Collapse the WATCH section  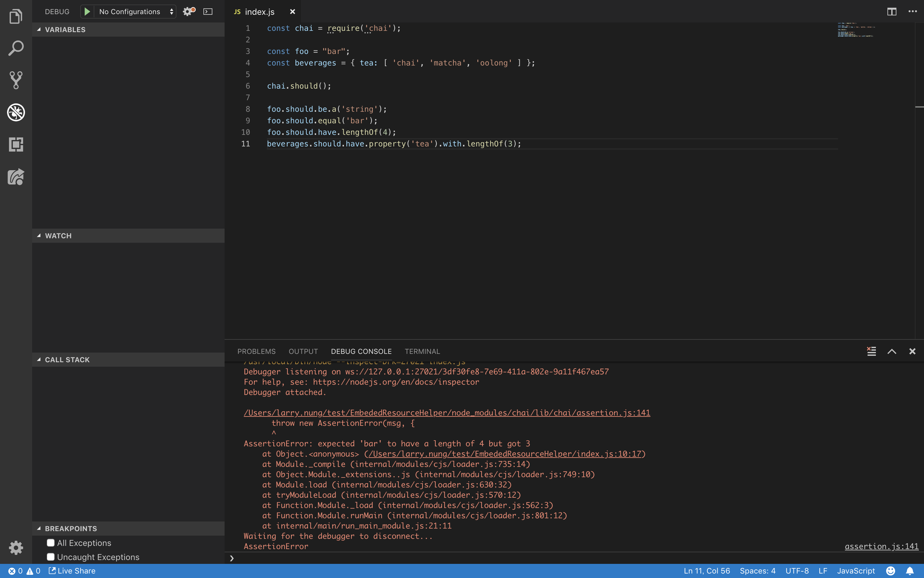click(128, 235)
